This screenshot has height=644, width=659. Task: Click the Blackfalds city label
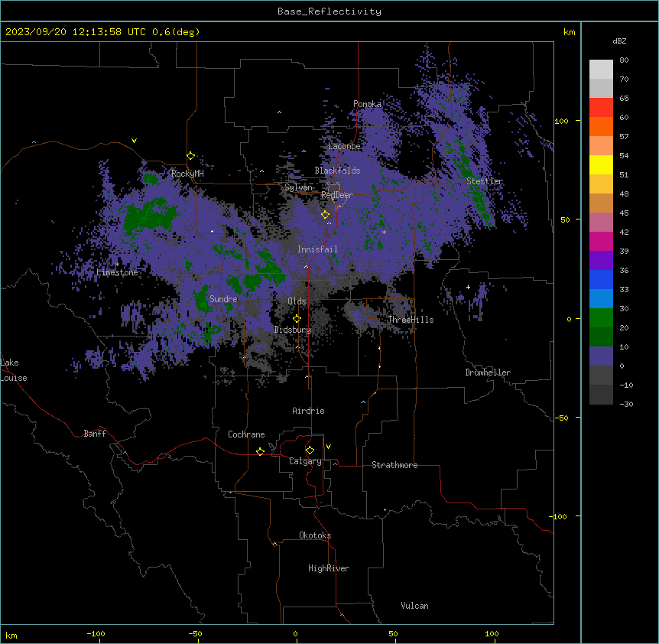coord(337,171)
